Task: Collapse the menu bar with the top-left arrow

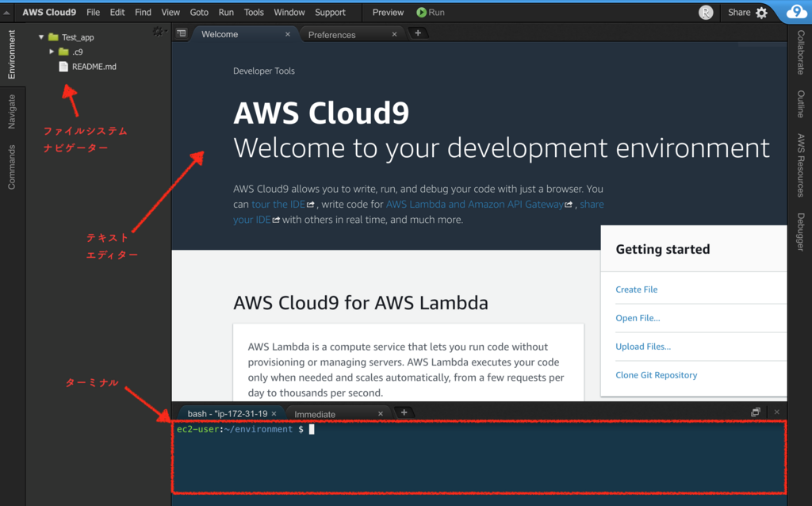Action: [x=6, y=13]
